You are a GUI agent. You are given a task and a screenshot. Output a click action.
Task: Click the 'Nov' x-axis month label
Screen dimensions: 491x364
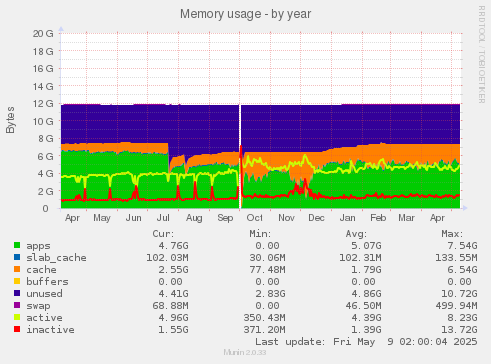[x=286, y=218]
